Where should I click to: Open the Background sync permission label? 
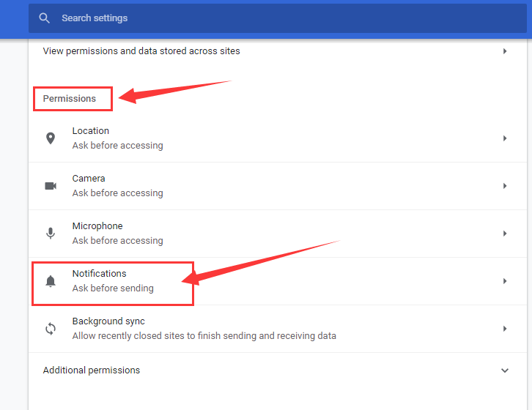pyautogui.click(x=108, y=321)
